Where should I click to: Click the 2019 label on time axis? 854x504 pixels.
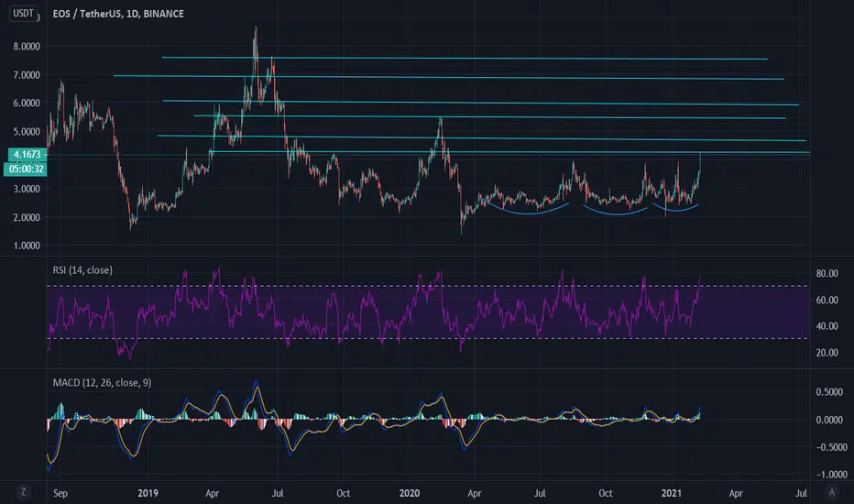pos(148,493)
